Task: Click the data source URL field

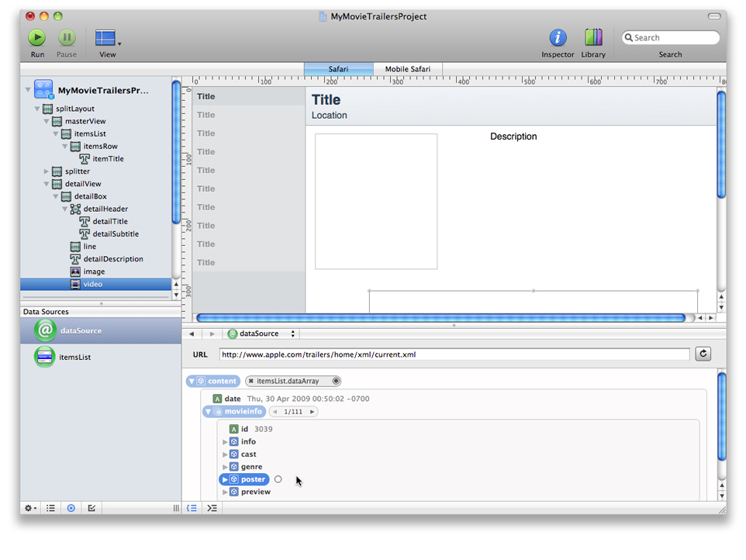Action: 454,354
